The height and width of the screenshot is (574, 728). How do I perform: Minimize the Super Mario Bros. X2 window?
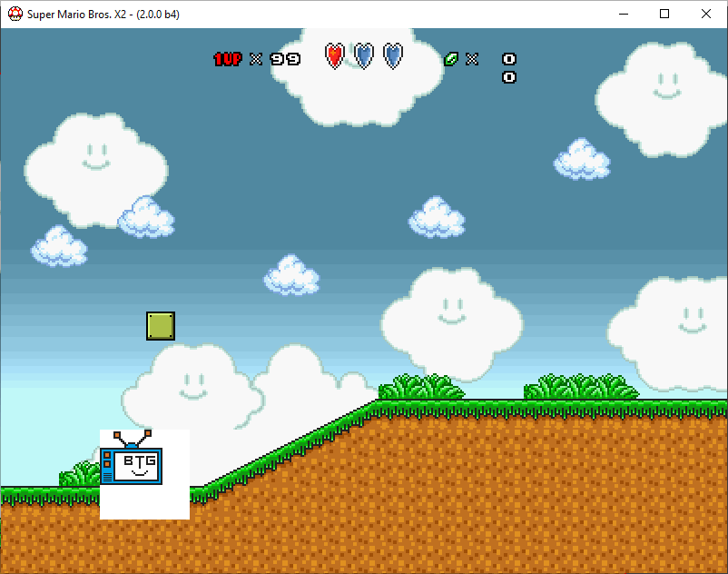[624, 14]
